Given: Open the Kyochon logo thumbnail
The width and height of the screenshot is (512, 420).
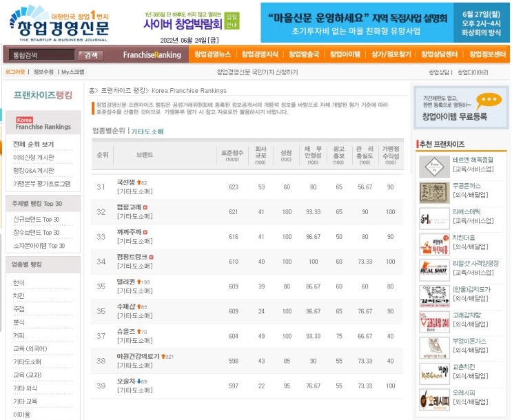Looking at the screenshot, I should [434, 374].
